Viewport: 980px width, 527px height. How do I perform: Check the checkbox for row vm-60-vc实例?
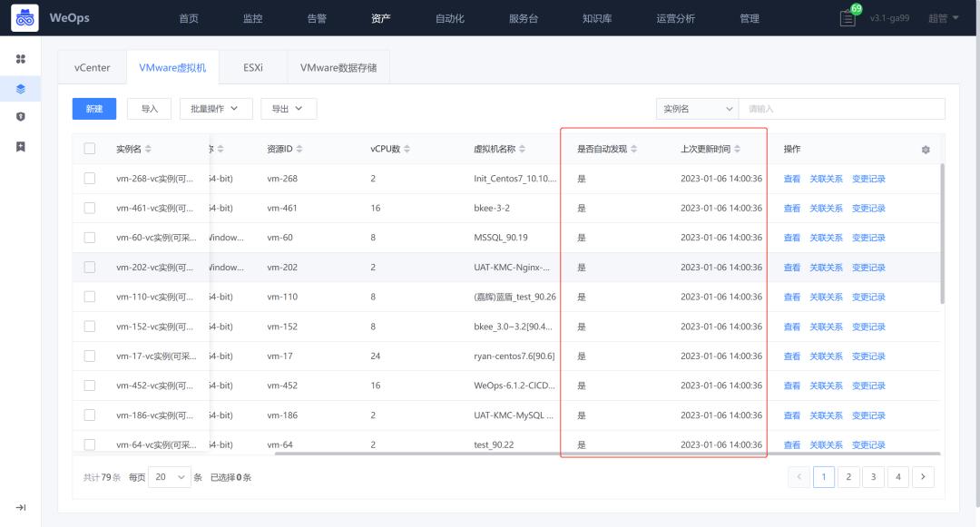pos(89,237)
